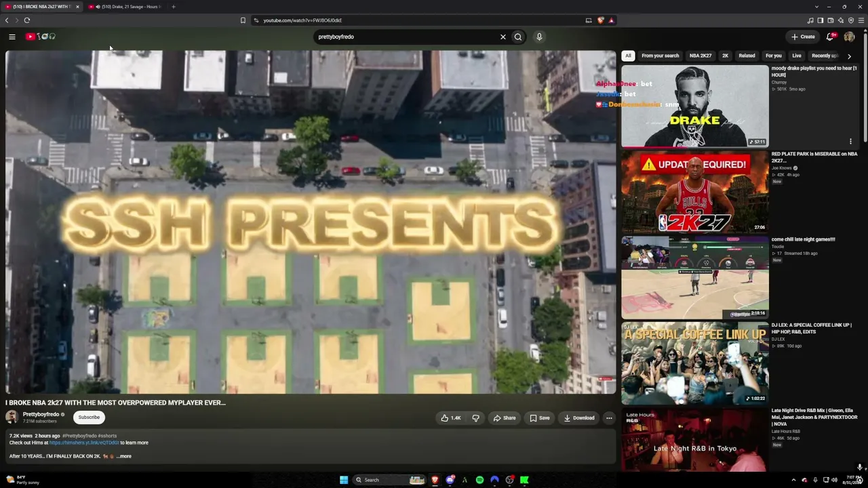Open Spotify from the taskbar
The image size is (868, 488).
point(479,480)
